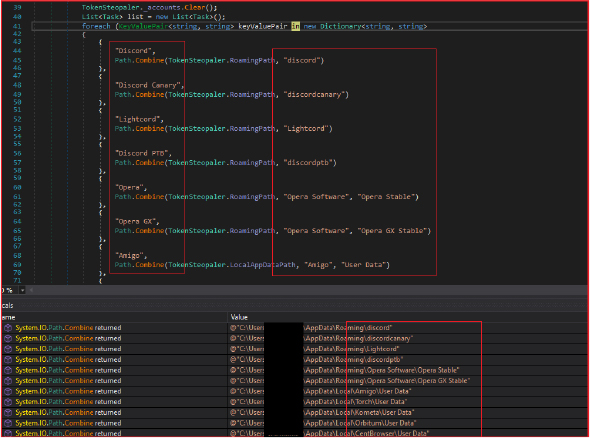Select the value ending in Roaming\discord
The width and height of the screenshot is (590, 438).
[x=311, y=328]
